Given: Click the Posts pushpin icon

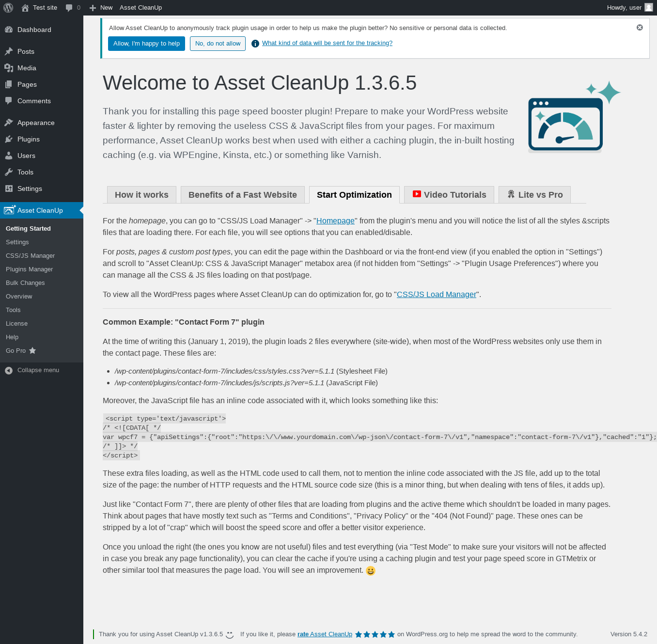Looking at the screenshot, I should 9,51.
